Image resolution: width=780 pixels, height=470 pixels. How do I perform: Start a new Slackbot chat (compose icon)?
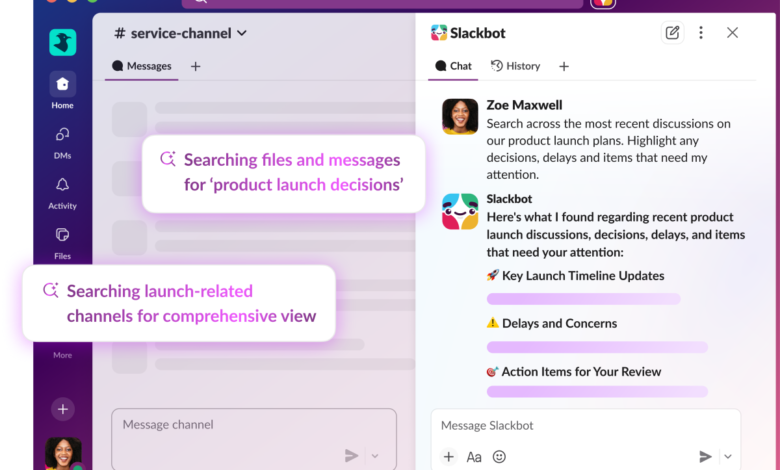pyautogui.click(x=672, y=33)
